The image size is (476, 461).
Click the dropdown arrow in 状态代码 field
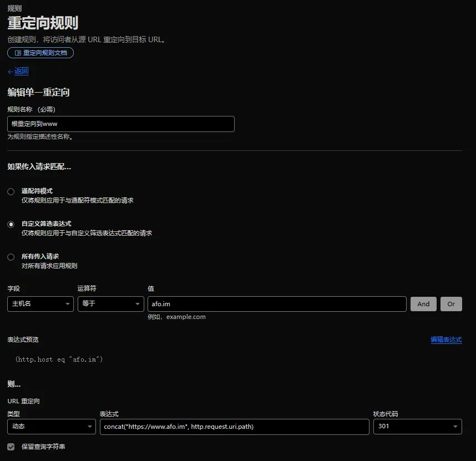click(455, 427)
